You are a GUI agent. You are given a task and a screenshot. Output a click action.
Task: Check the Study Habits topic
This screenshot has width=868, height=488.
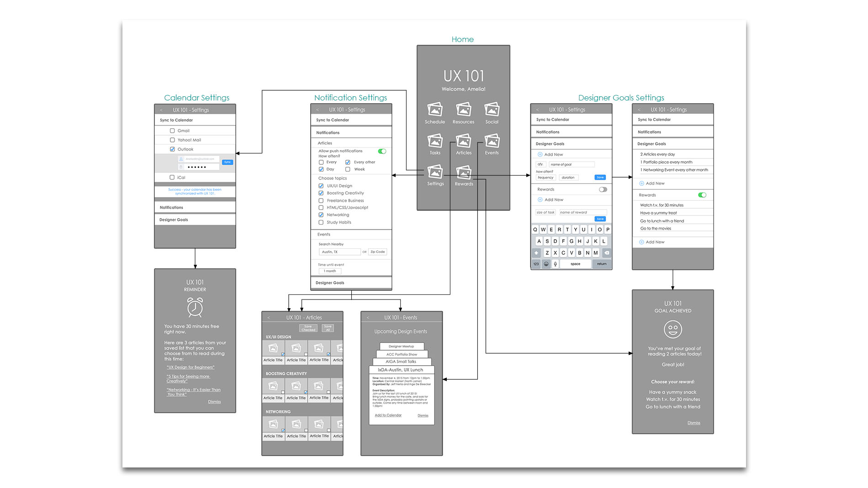[321, 222]
